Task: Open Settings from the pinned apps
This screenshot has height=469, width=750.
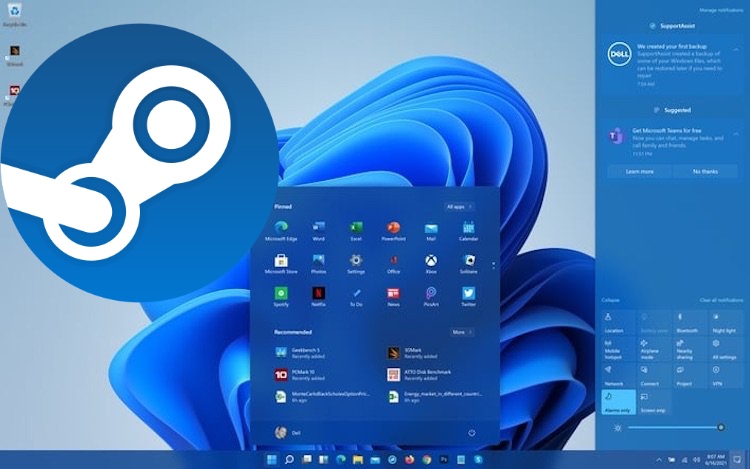Action: coord(356,264)
